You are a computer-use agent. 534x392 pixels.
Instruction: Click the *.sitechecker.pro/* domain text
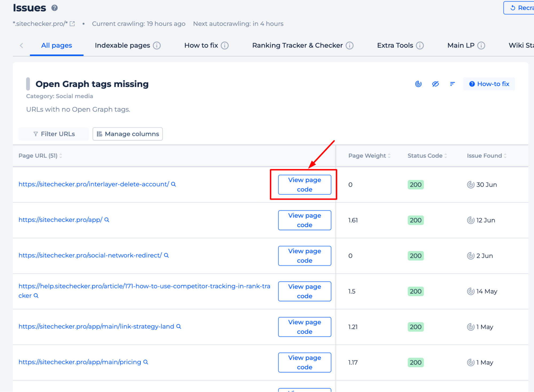click(40, 24)
